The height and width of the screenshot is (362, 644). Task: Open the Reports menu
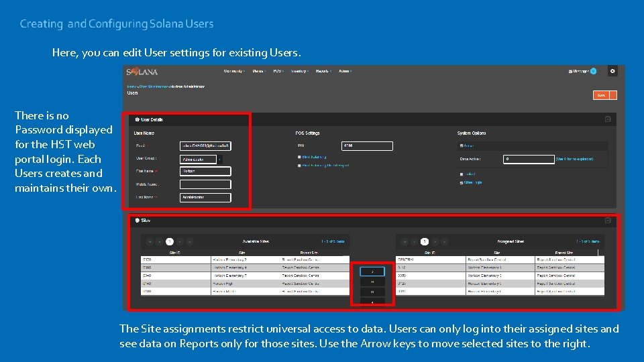(x=323, y=71)
